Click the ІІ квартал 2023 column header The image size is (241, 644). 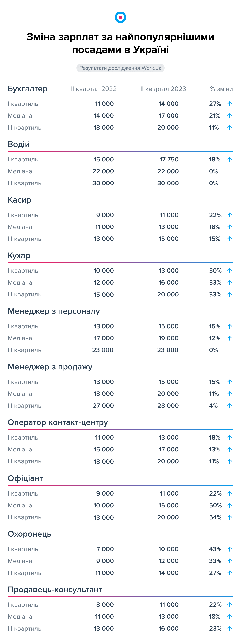(x=163, y=89)
